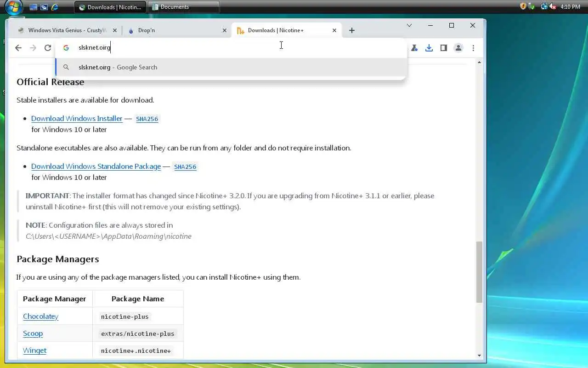Go back to the previous page
This screenshot has width=588, height=368.
point(18,48)
